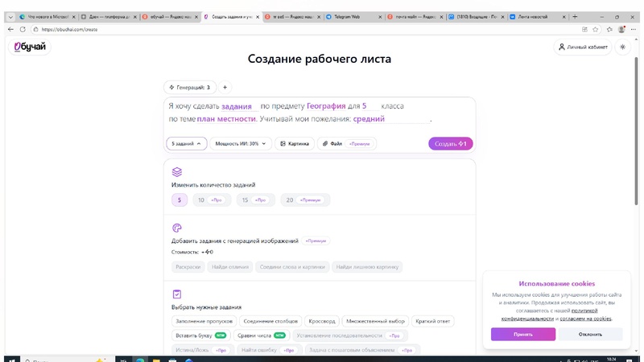
Task: Click the Обучай logo
Action: [x=30, y=47]
